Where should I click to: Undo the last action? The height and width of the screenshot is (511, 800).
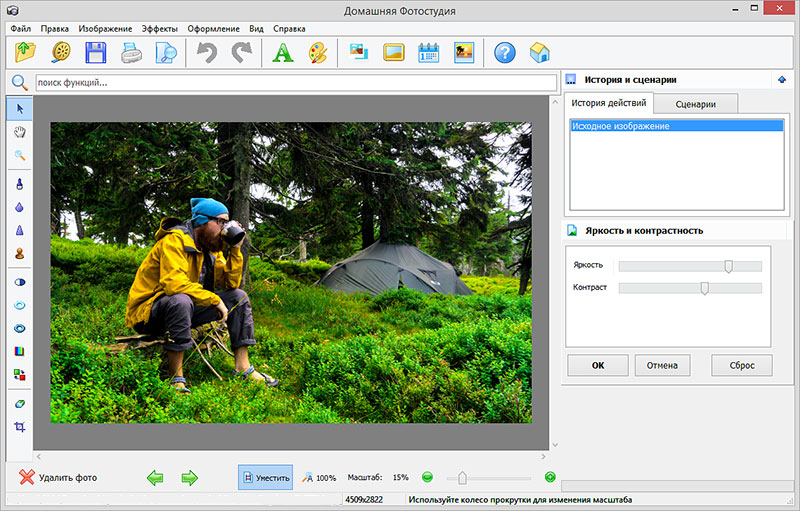click(207, 53)
